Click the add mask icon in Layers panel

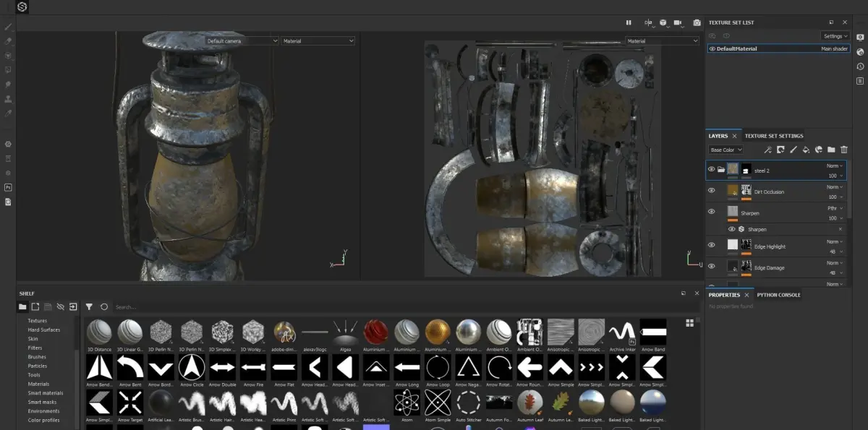click(780, 150)
